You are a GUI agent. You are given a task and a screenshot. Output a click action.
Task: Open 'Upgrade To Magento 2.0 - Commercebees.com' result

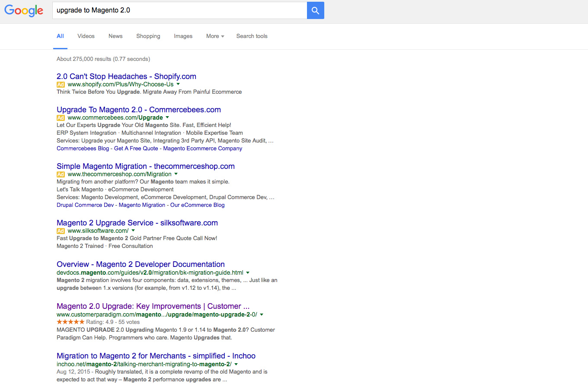pyautogui.click(x=139, y=110)
